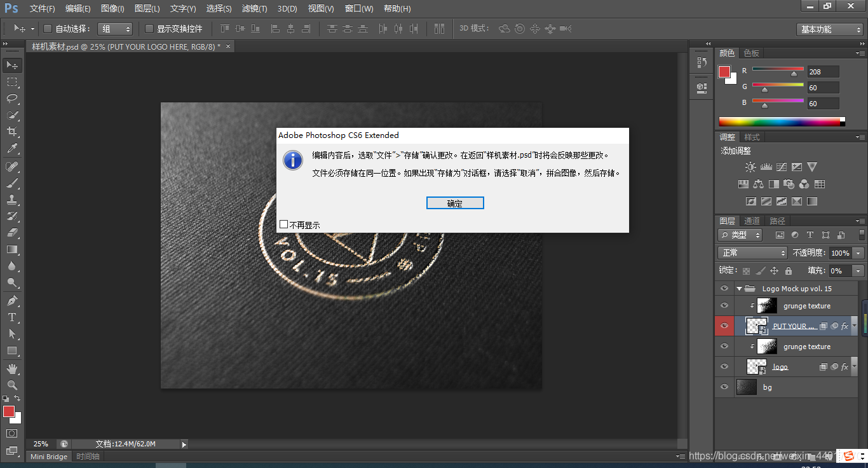Add a Levels adjustment

766,167
